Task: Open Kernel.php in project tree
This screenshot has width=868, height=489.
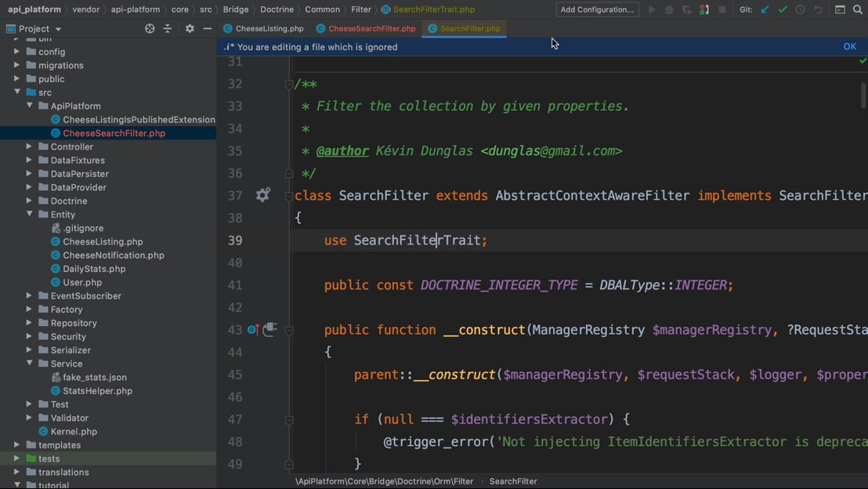Action: (x=74, y=432)
